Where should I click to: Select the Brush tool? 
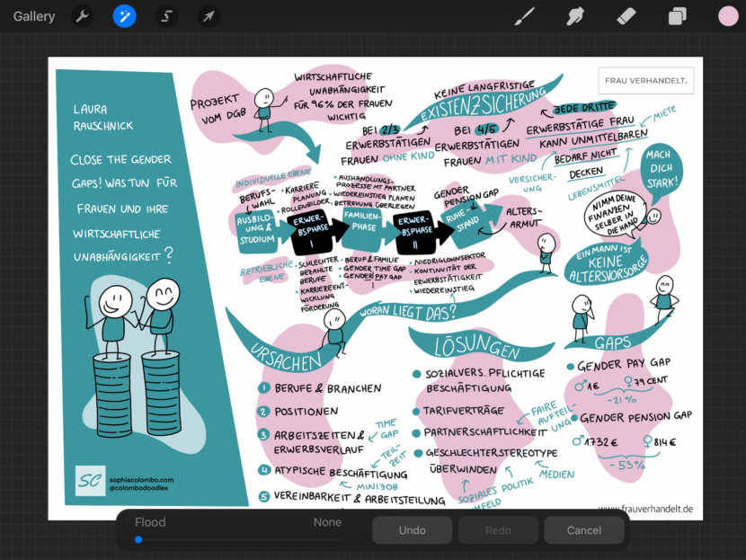pyautogui.click(x=524, y=16)
